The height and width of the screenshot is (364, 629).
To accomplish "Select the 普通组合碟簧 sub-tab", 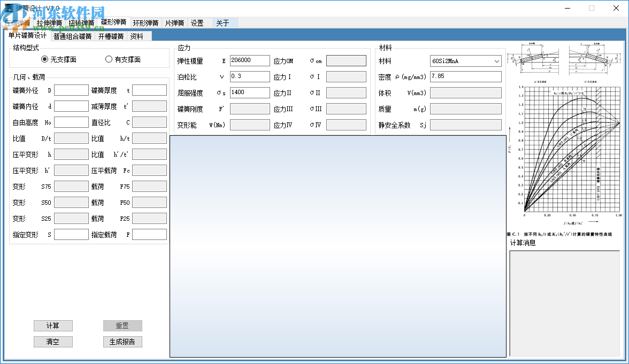I will coord(73,36).
